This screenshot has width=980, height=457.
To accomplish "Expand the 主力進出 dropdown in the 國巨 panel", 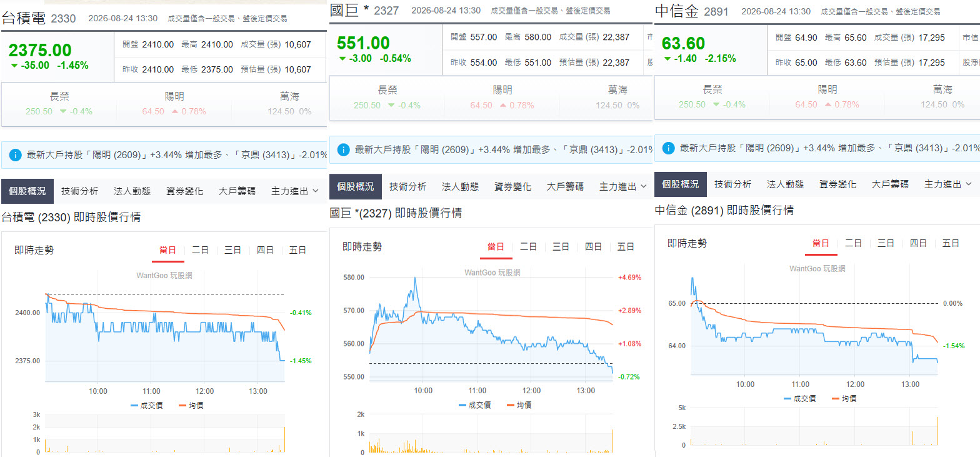I will (622, 186).
